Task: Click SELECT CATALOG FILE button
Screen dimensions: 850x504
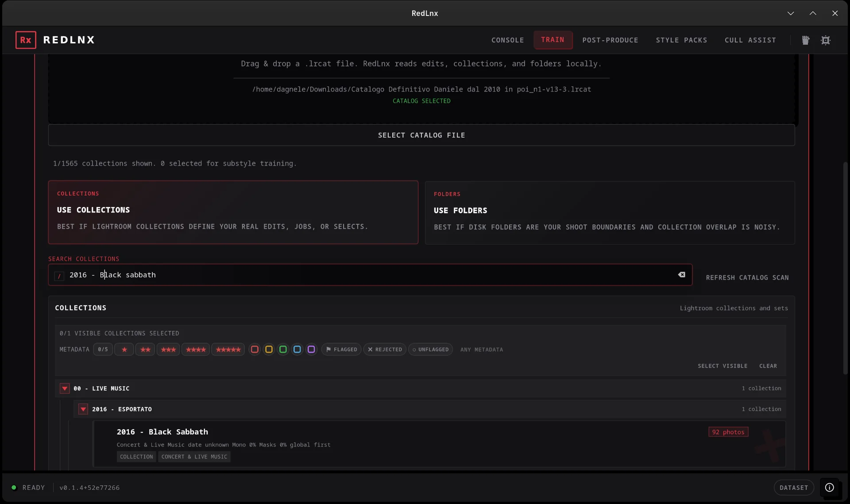Action: (x=421, y=135)
